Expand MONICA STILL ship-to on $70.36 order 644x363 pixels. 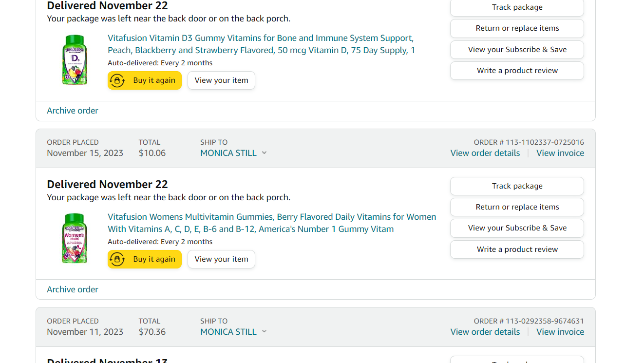pos(233,332)
